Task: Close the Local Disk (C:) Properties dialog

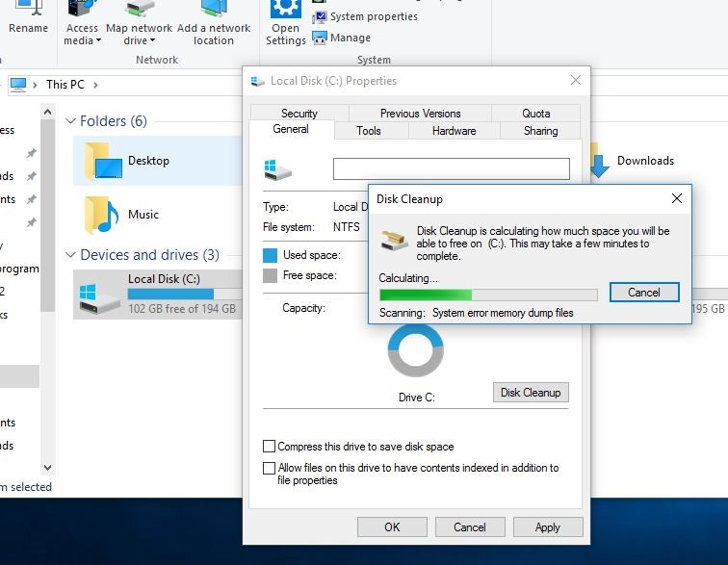Action: click(x=576, y=80)
